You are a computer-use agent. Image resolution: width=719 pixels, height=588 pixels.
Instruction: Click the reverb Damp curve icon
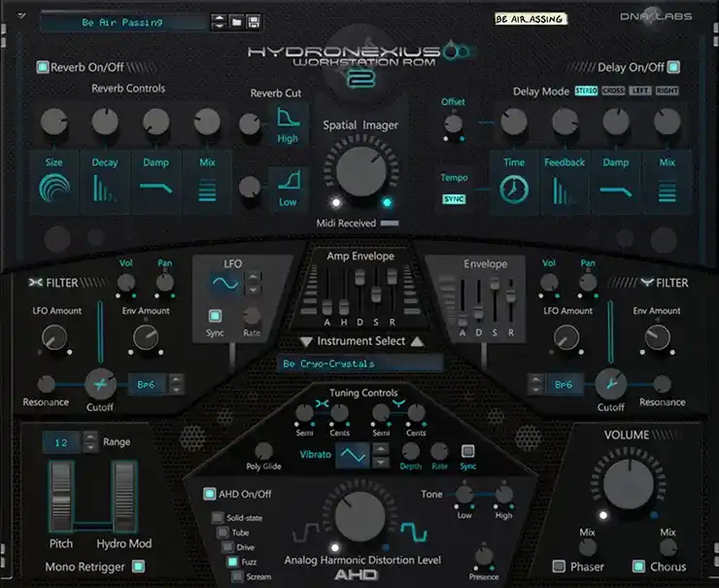155,188
